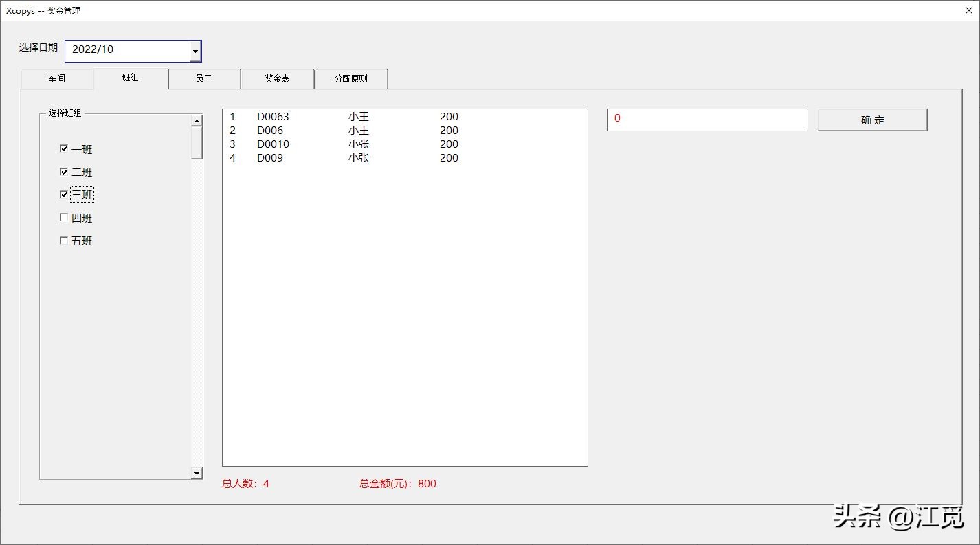Show the 分配原则 tab
Screen dimensions: 980x545
pos(351,79)
